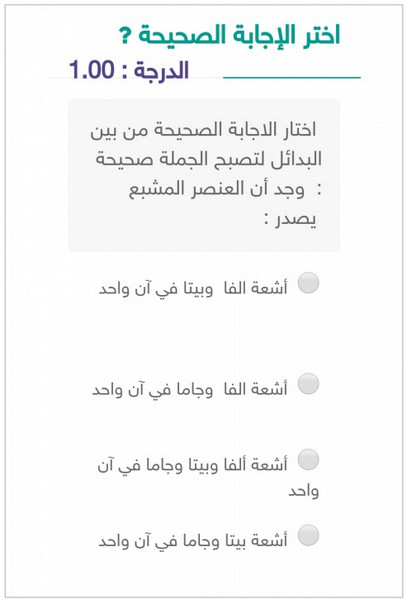Click the answer text أشعة الفا وبيتا في آن واحد
This screenshot has height=600, width=406.
[193, 289]
